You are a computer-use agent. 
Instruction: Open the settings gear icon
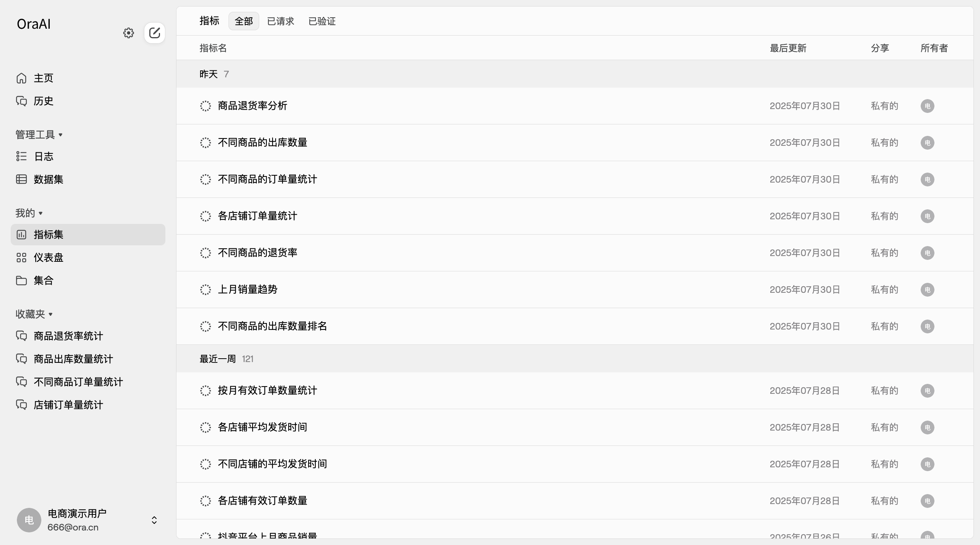point(128,33)
